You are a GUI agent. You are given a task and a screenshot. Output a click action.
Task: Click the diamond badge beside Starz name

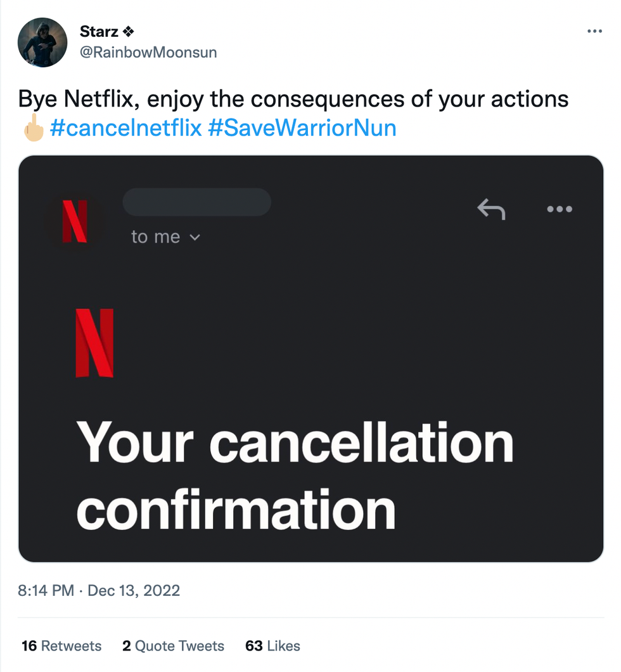[x=129, y=31]
